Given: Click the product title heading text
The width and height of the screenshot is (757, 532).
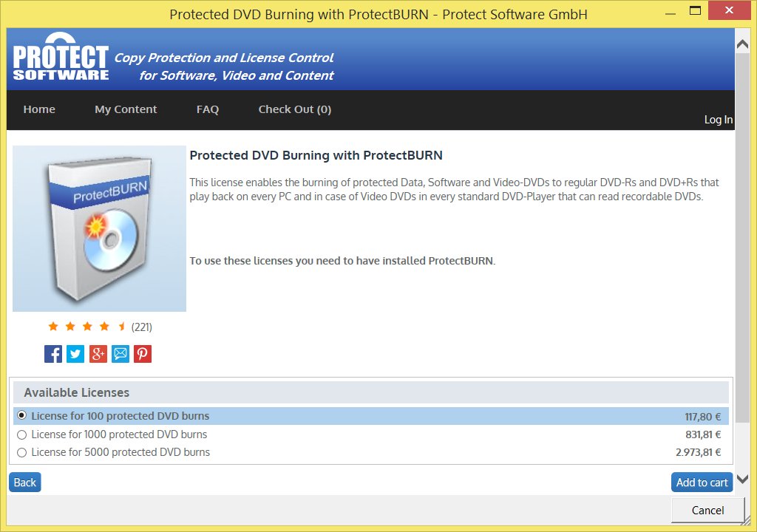Looking at the screenshot, I should tap(316, 155).
